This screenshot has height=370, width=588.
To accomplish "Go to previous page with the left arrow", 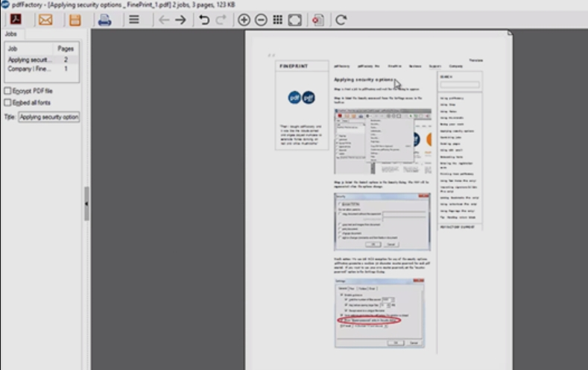I will (164, 20).
